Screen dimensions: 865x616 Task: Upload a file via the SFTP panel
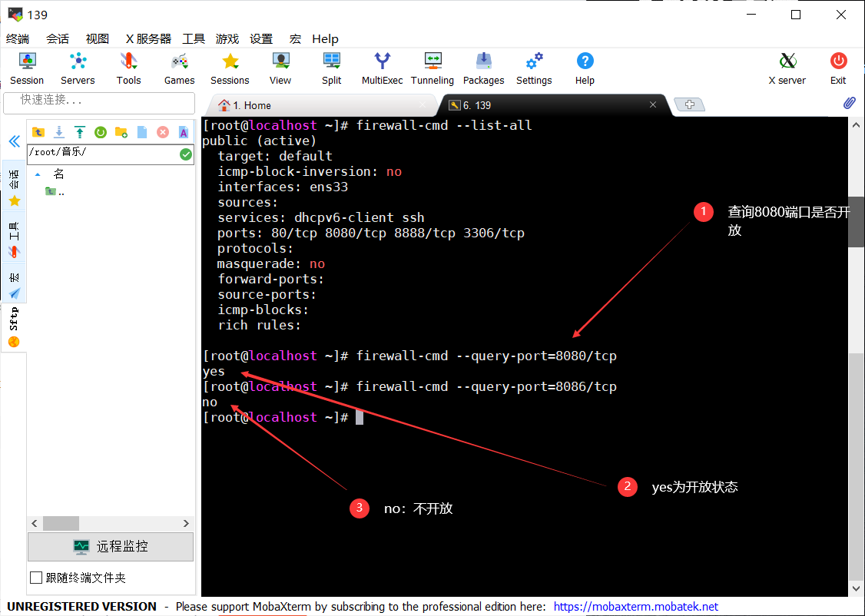coord(79,132)
